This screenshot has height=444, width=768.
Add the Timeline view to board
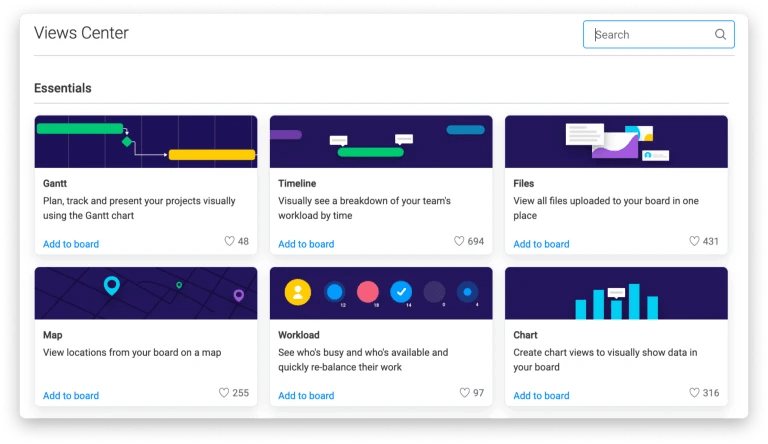306,244
